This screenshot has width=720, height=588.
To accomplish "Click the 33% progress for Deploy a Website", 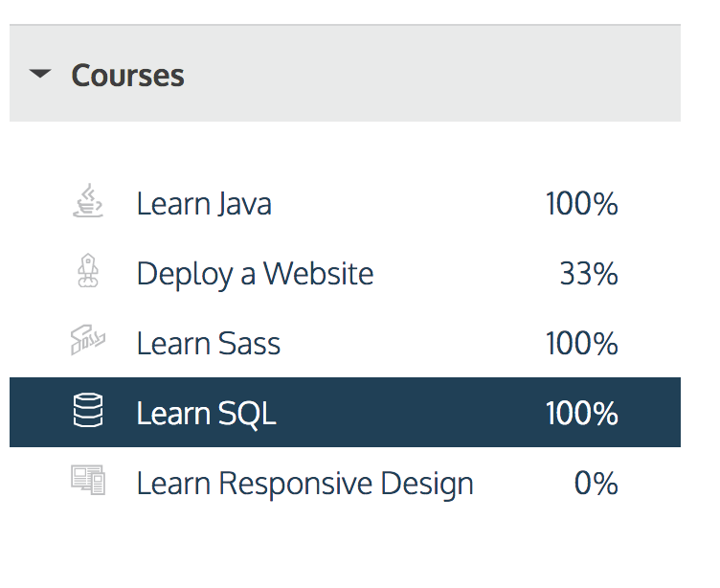I will tap(588, 274).
